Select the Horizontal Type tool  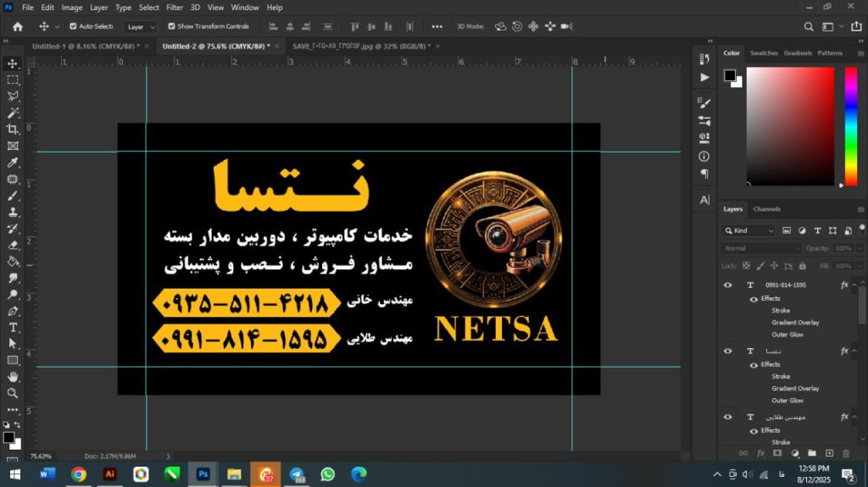[12, 328]
